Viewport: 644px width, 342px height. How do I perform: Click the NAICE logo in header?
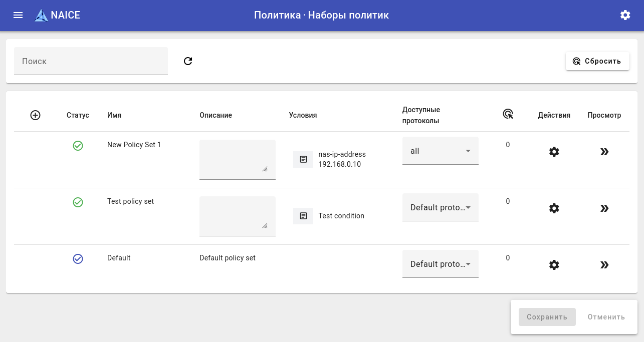pos(57,15)
